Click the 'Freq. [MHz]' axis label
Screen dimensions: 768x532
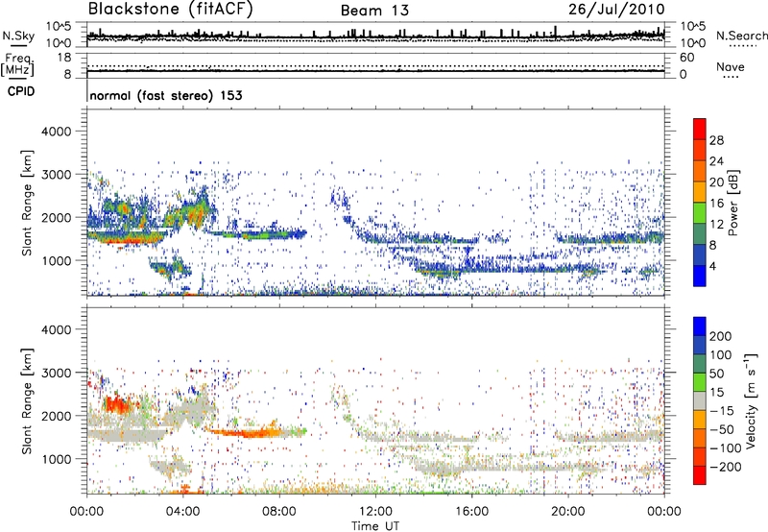17,65
